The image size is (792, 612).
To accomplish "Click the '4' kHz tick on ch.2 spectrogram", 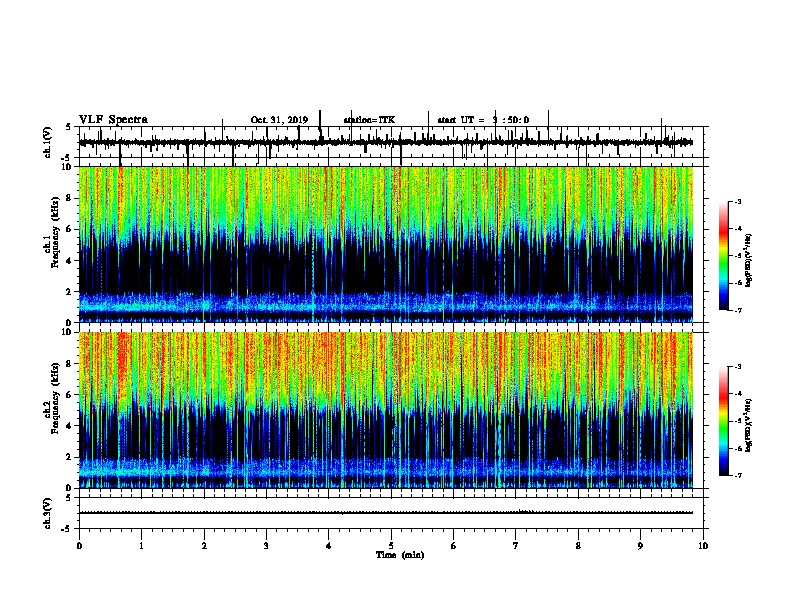I will 69,426.
